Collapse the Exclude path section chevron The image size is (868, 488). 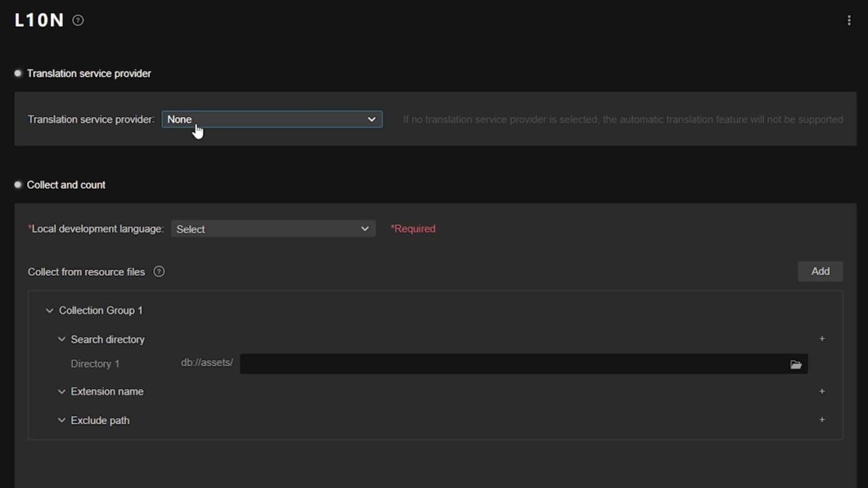61,420
